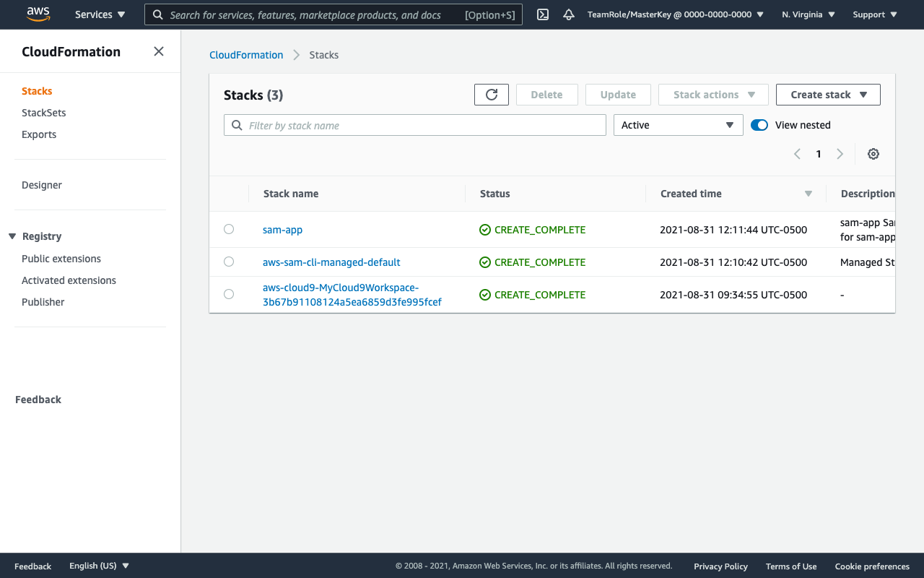The width and height of the screenshot is (924, 578).
Task: Click the Filter by stack name field
Action: tap(415, 125)
